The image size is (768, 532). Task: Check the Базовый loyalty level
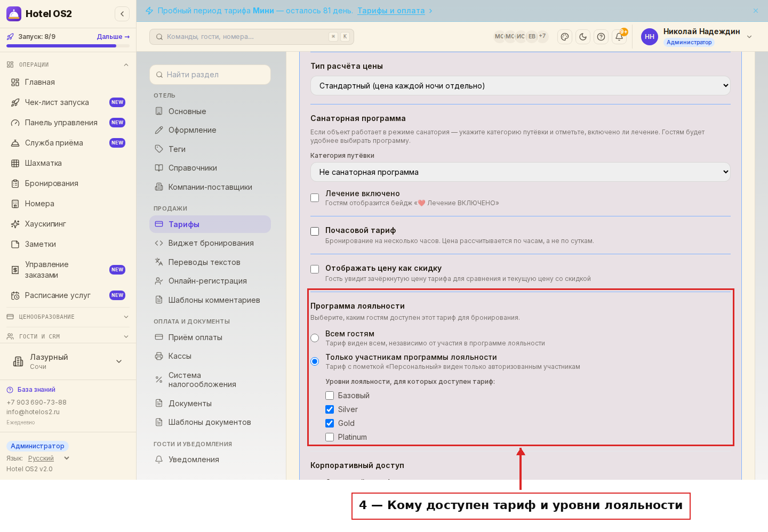coord(330,396)
